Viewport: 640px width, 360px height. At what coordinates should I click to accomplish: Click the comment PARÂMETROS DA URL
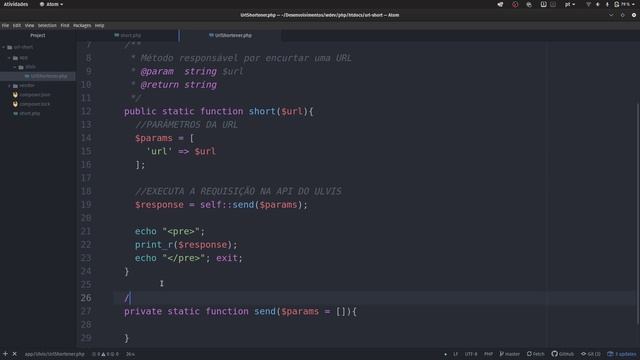(187, 125)
